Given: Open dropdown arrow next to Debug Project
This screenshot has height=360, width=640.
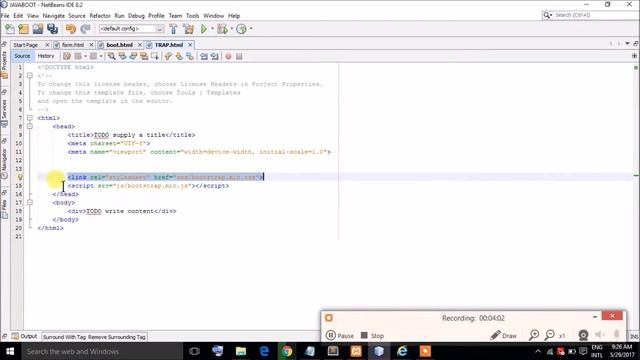Looking at the screenshot, I should click(x=231, y=29).
